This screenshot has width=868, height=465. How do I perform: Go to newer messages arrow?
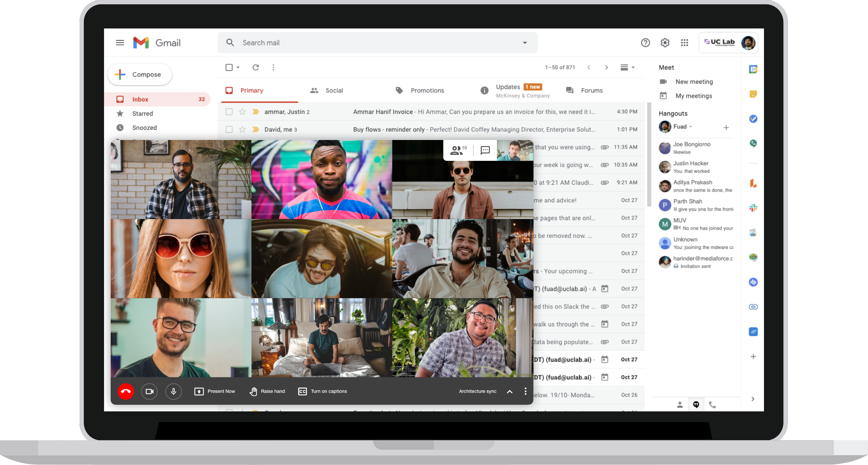pyautogui.click(x=589, y=67)
